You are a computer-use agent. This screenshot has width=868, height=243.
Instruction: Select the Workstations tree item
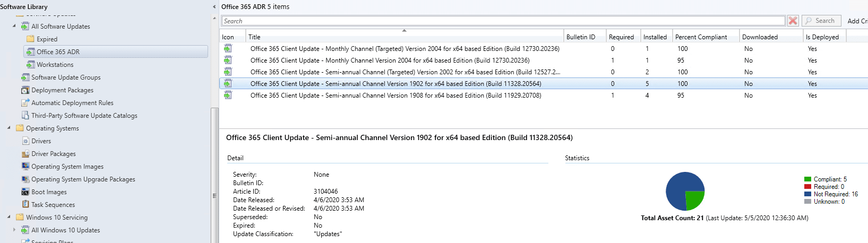[x=55, y=65]
